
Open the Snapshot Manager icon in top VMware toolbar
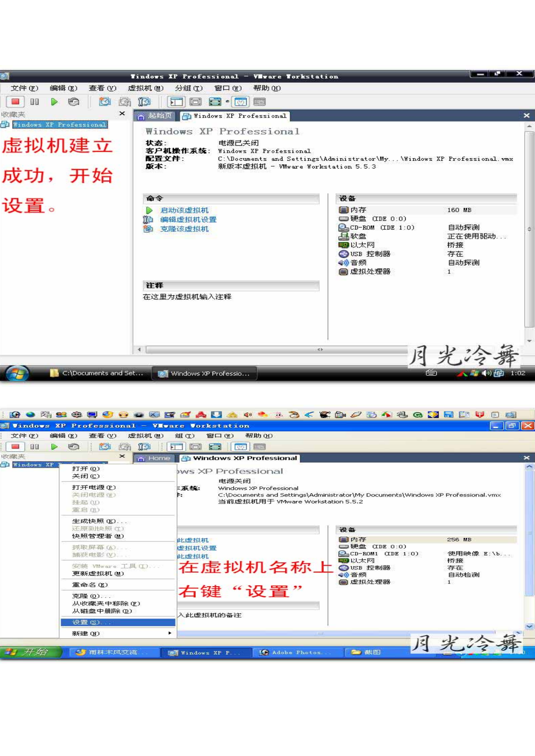(x=144, y=102)
